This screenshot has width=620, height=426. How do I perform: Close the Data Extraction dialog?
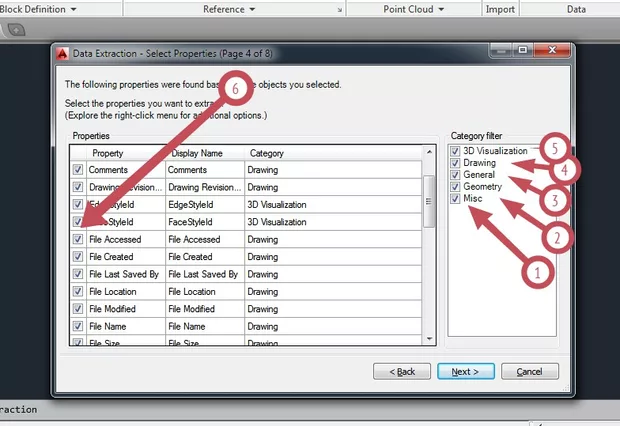[x=552, y=50]
